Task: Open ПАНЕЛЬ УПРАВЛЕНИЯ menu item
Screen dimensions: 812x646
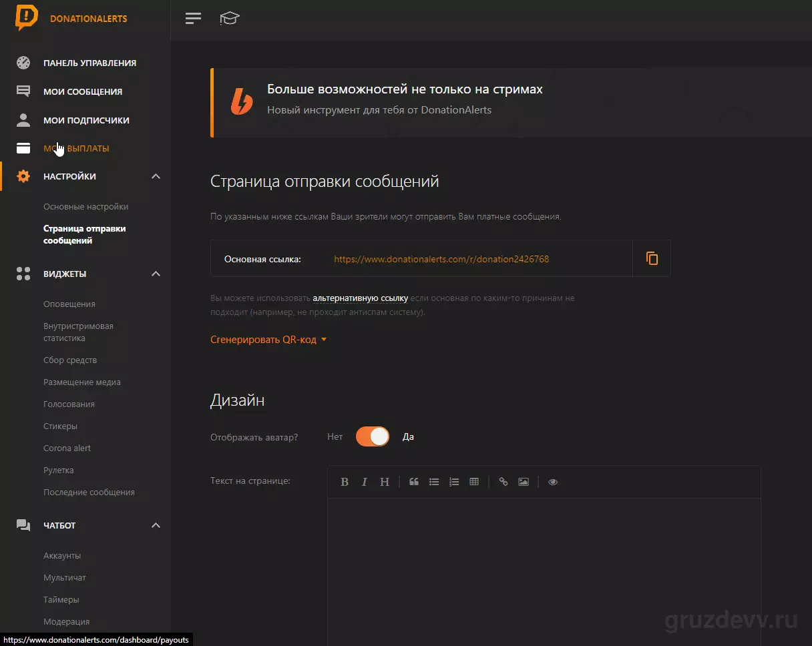Action: click(89, 63)
